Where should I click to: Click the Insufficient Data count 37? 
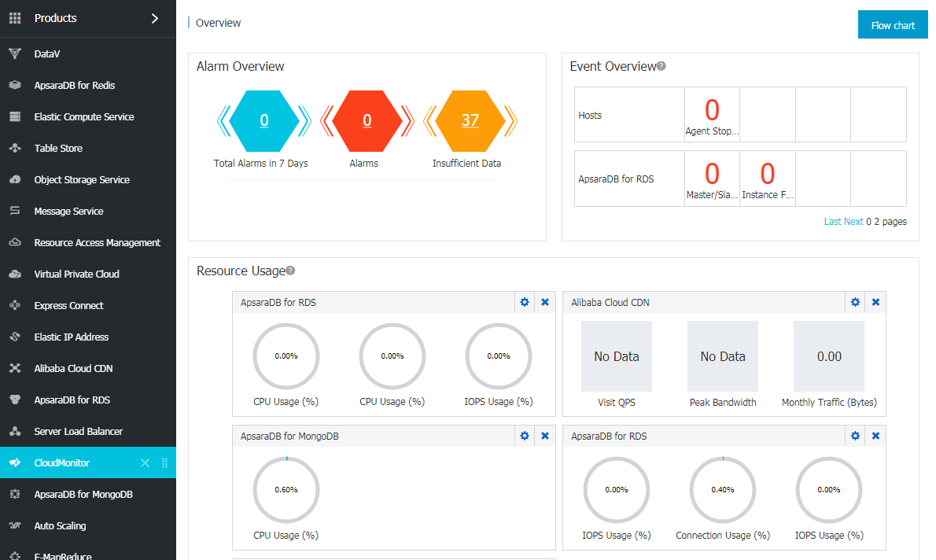[470, 120]
